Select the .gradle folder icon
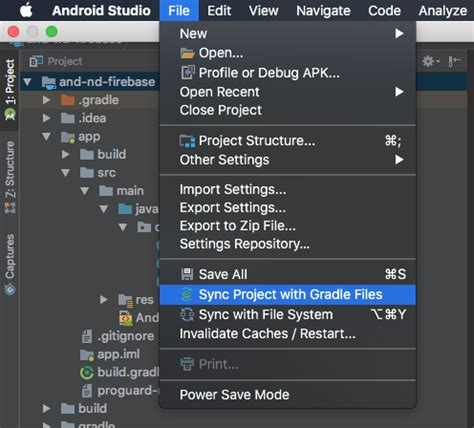Screen dimensions: 474x428 (x=67, y=100)
